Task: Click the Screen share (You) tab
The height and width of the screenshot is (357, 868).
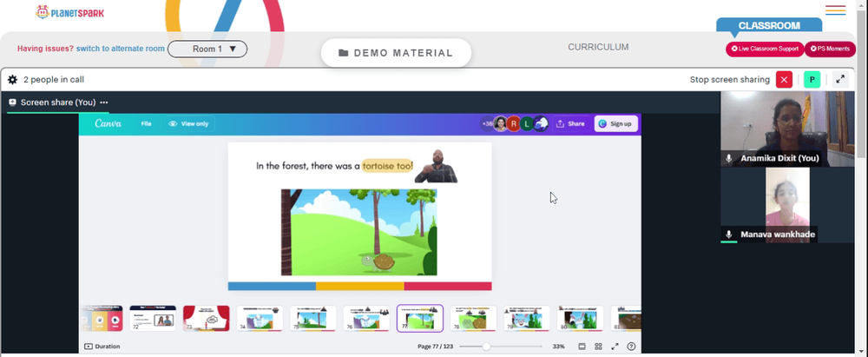Action: click(57, 102)
